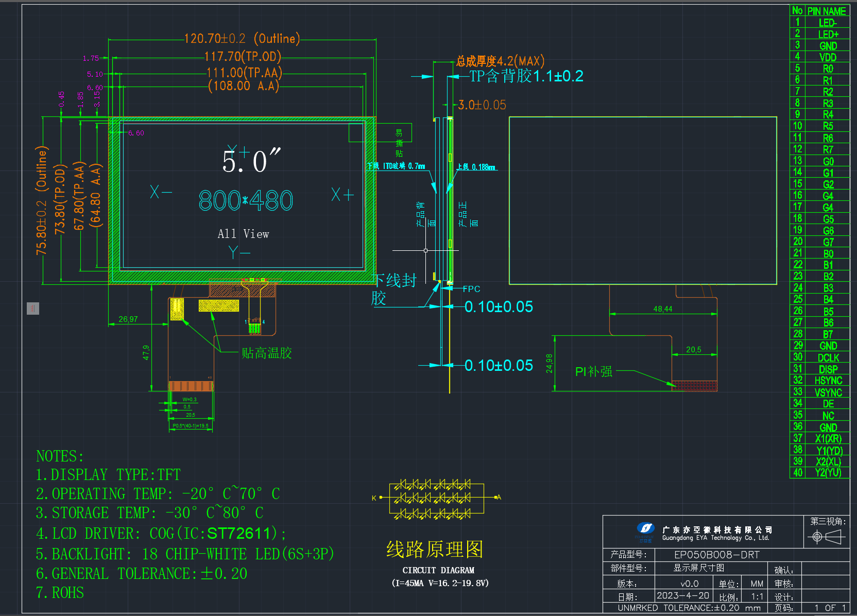Click the TP含背胶1.1±0.2 annotation
The height and width of the screenshot is (616, 857).
point(526,76)
